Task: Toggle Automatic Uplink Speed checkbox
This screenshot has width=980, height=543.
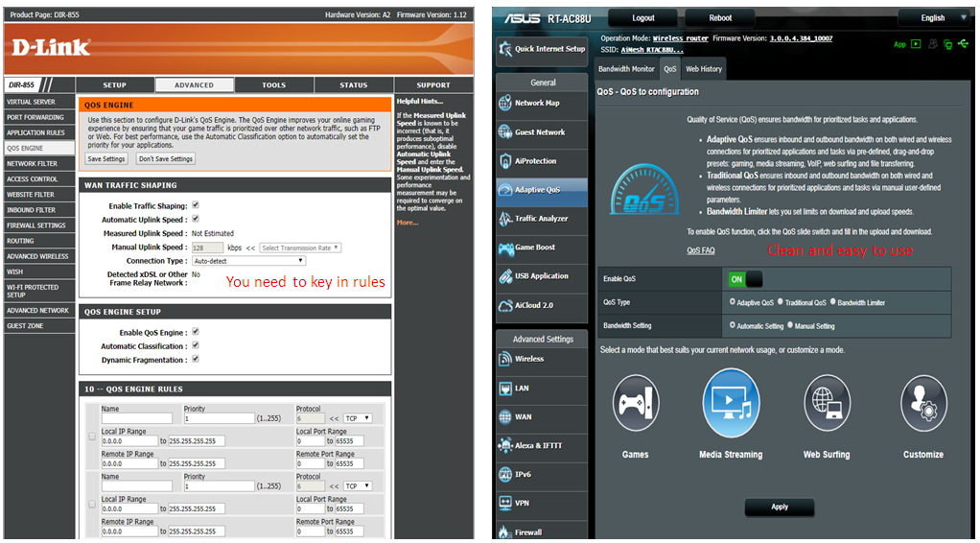Action: (196, 219)
